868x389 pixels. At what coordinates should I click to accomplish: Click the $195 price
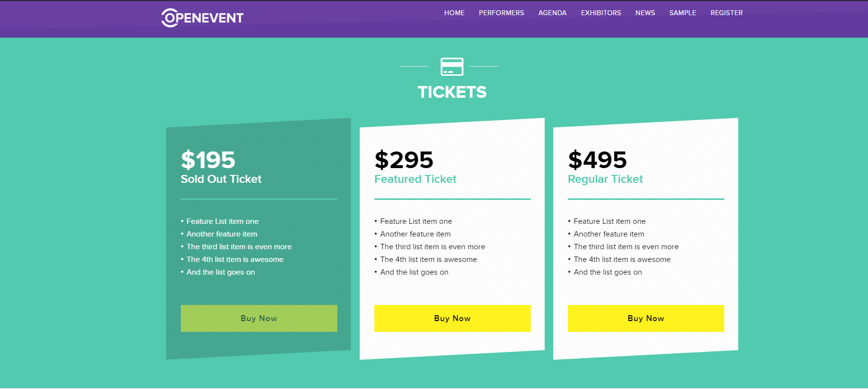click(x=208, y=160)
